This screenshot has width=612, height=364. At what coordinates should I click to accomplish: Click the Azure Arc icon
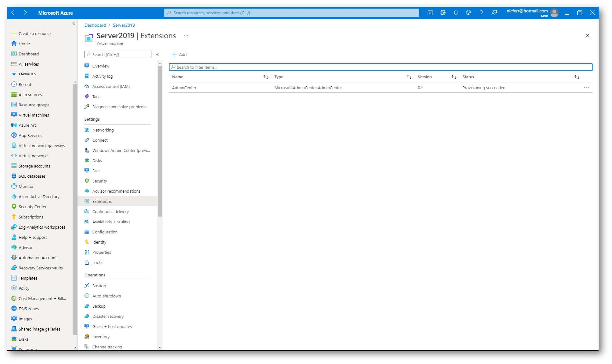(14, 125)
